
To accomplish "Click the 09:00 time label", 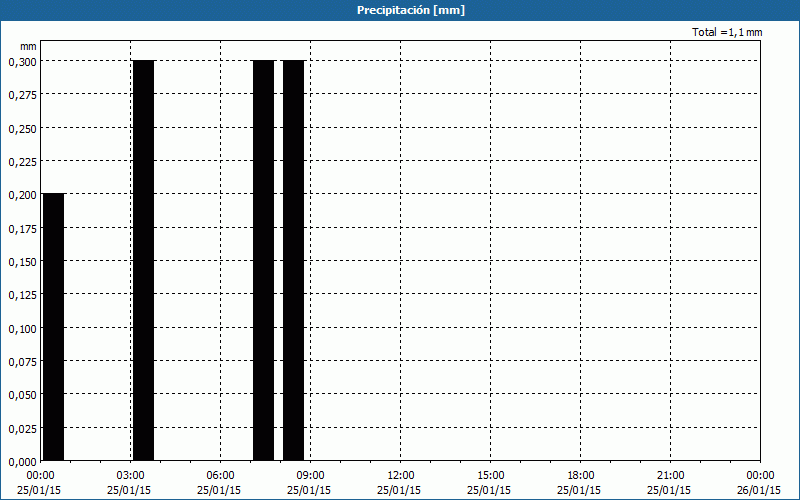I will tap(310, 476).
